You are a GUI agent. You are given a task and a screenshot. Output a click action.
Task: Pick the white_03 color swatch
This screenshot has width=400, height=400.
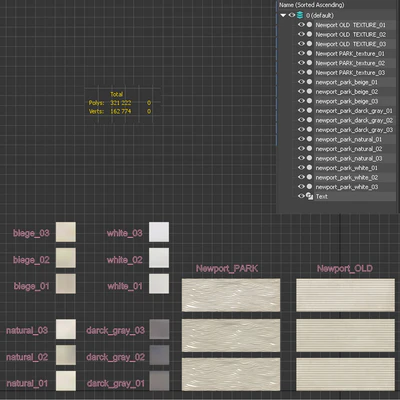coord(159,232)
